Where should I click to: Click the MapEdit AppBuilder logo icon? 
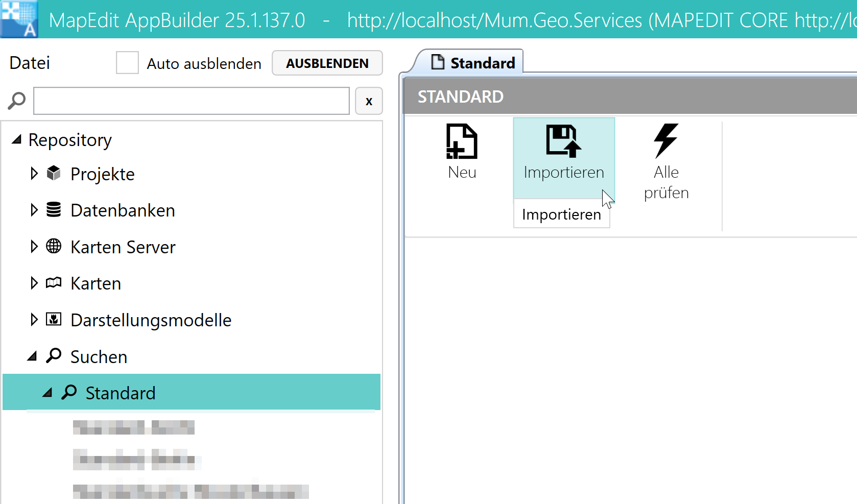19,19
